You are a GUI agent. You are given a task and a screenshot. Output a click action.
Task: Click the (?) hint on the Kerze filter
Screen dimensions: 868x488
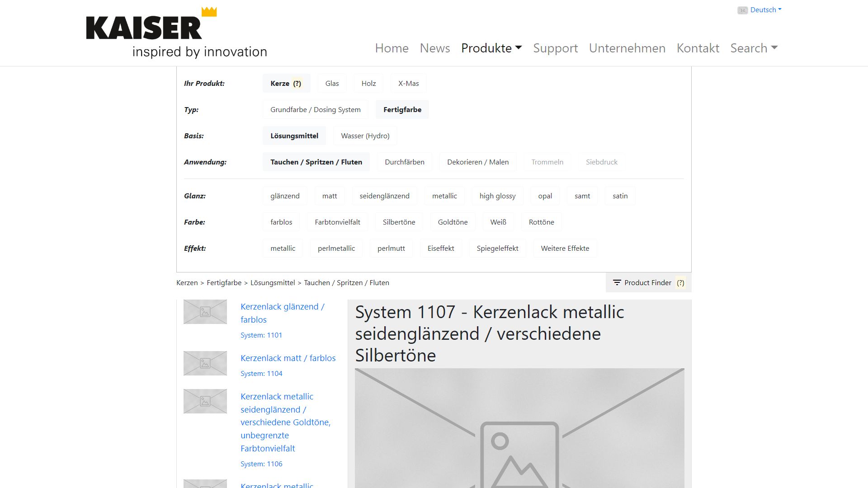pyautogui.click(x=297, y=84)
